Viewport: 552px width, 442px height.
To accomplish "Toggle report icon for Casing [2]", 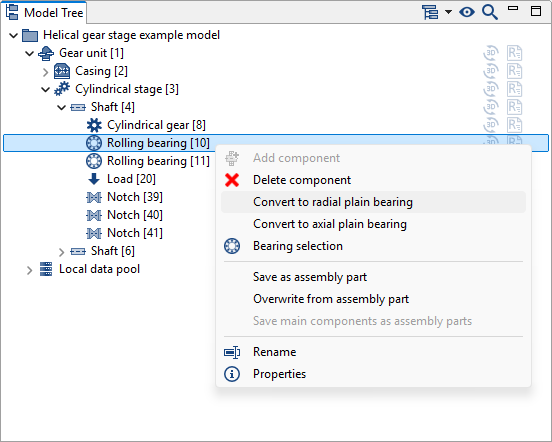I will (x=514, y=71).
